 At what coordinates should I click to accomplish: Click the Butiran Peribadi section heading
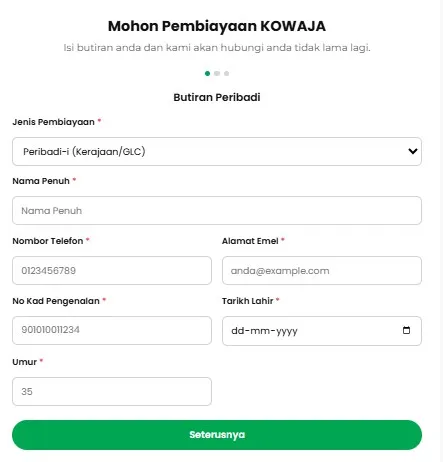217,97
